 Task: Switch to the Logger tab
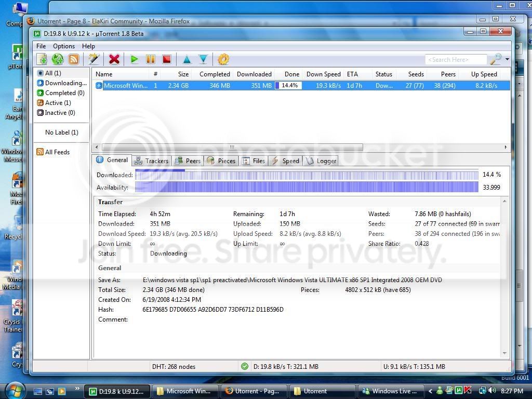coord(321,161)
